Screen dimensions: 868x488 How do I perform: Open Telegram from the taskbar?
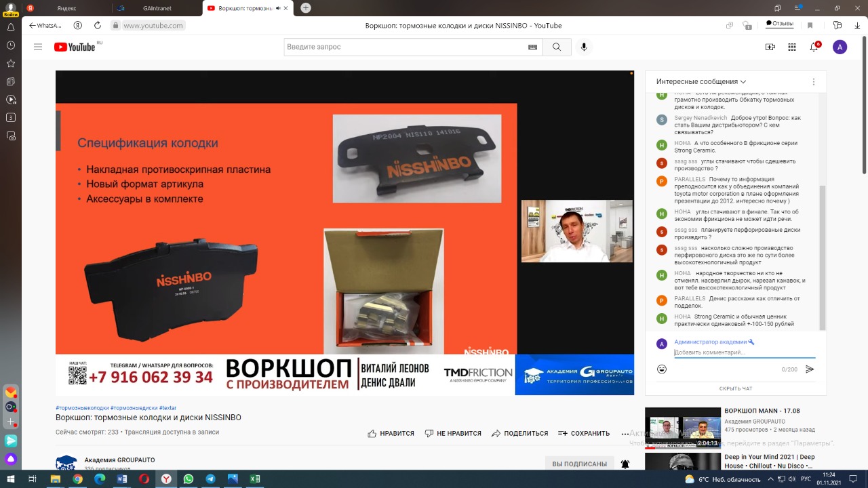210,479
